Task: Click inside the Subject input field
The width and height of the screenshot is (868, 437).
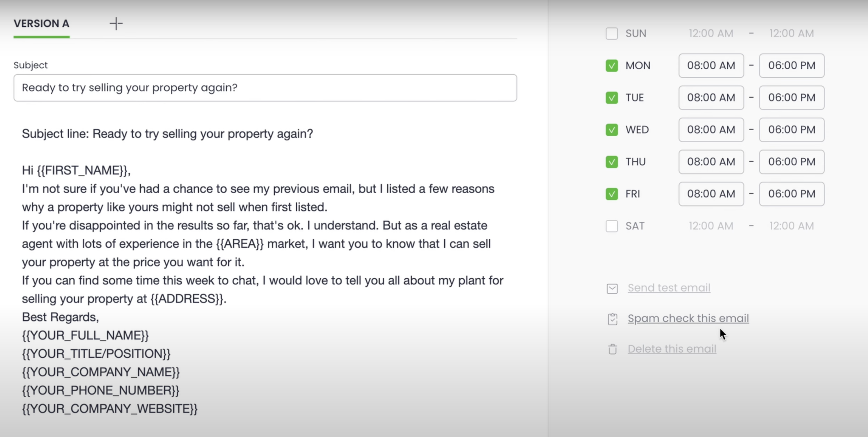Action: (x=264, y=88)
